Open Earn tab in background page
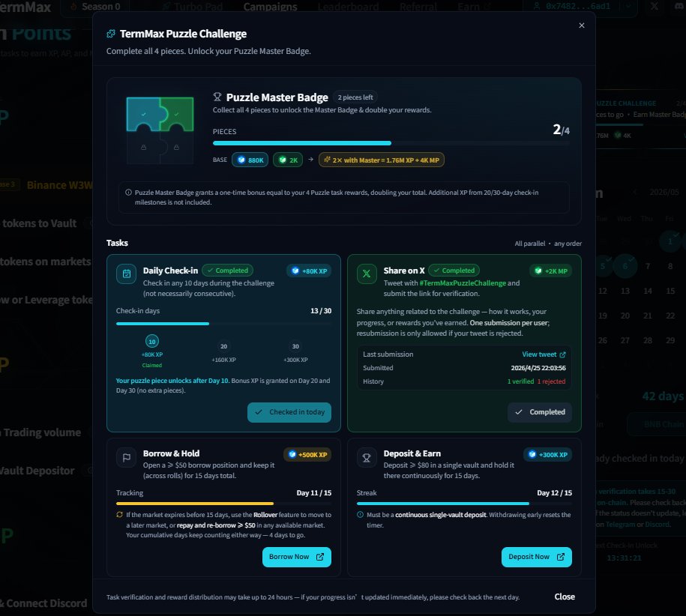This screenshot has height=616, width=686. click(474, 7)
